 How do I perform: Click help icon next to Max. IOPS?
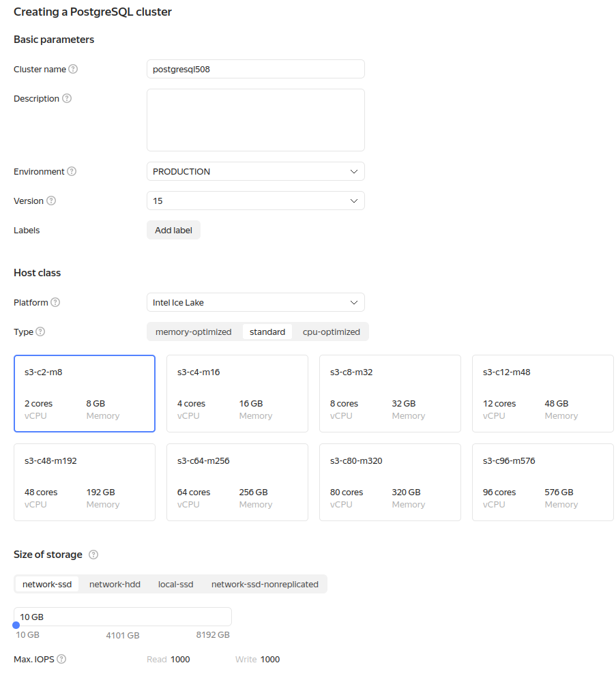tap(61, 659)
